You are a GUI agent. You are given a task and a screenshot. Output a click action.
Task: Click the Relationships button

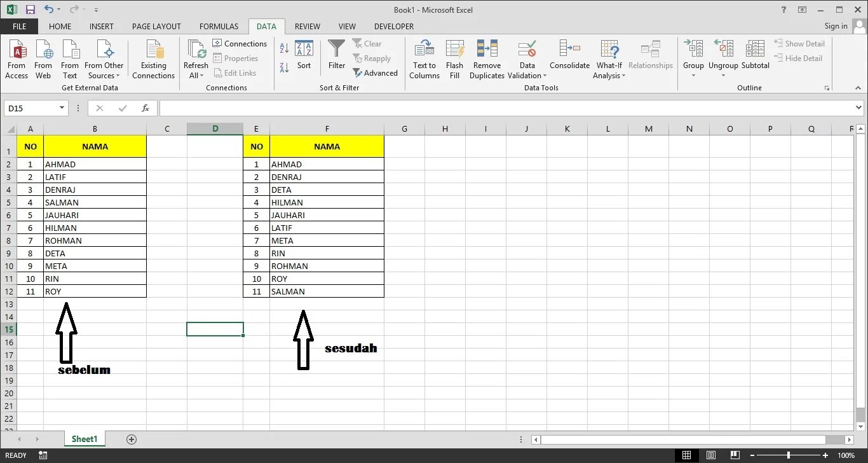(650, 55)
